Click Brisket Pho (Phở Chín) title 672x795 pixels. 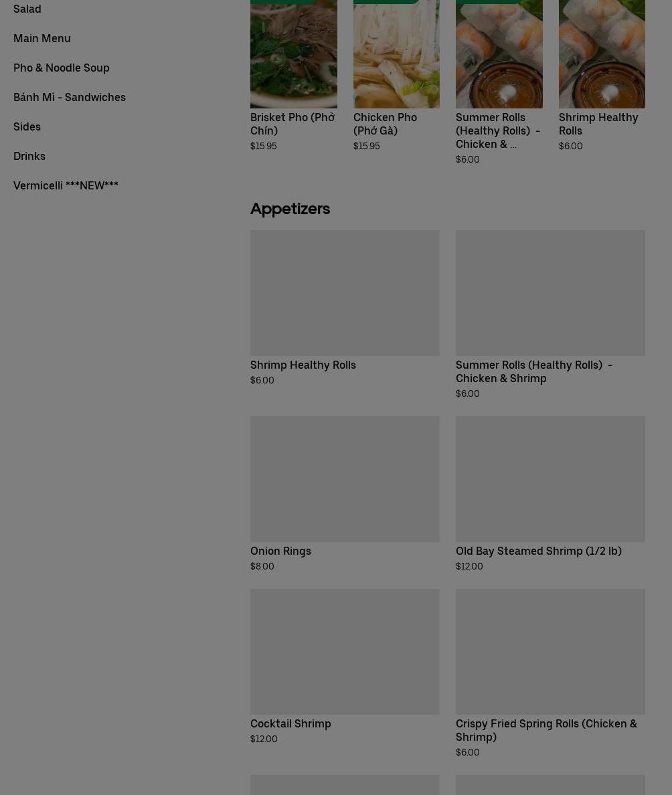(292, 124)
